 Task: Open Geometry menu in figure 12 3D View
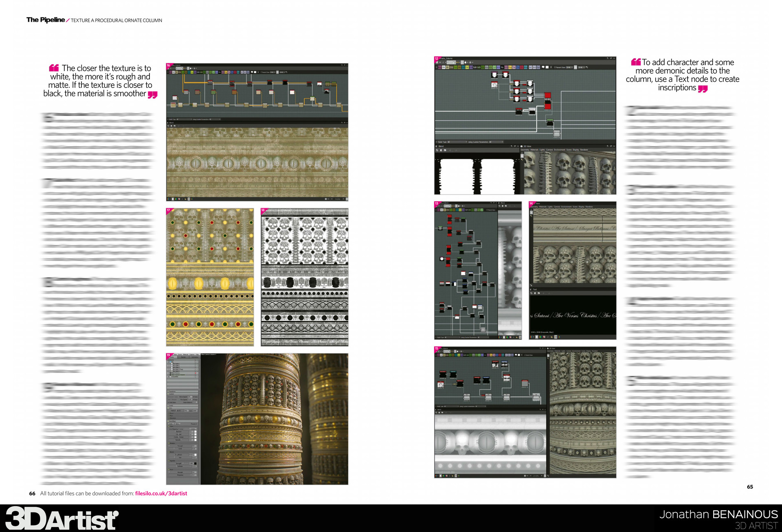click(x=525, y=150)
